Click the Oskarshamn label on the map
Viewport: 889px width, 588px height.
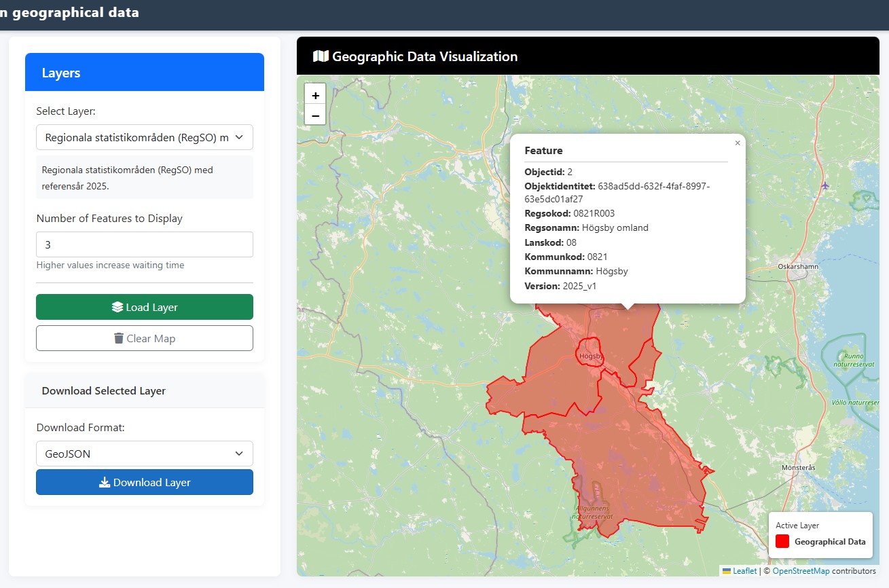798,267
